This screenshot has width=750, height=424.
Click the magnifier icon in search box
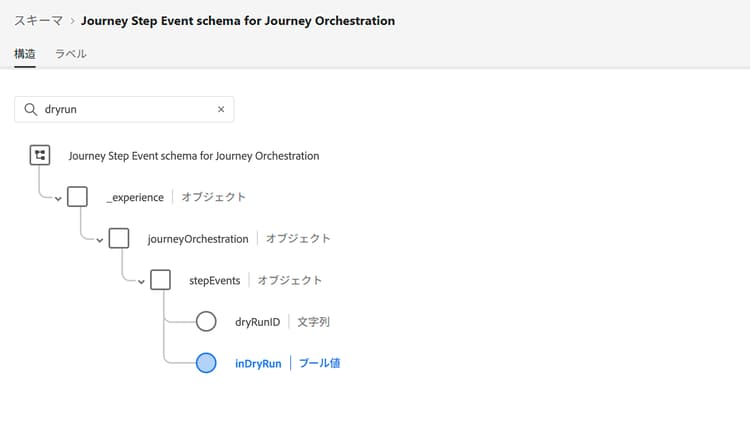[32, 109]
